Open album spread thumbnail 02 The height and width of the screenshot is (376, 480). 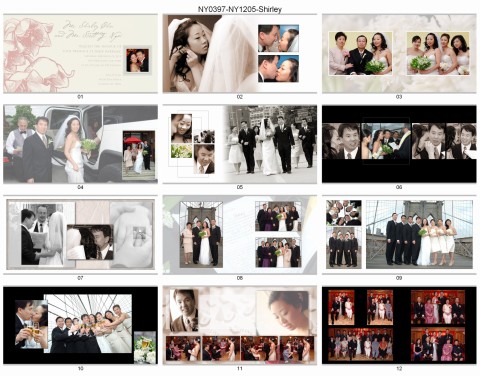(240, 53)
